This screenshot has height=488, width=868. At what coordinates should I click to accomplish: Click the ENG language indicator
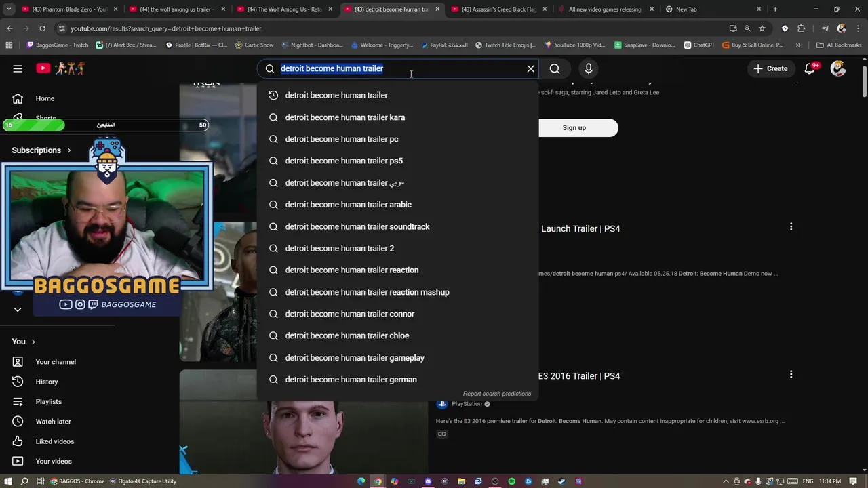[808, 481]
